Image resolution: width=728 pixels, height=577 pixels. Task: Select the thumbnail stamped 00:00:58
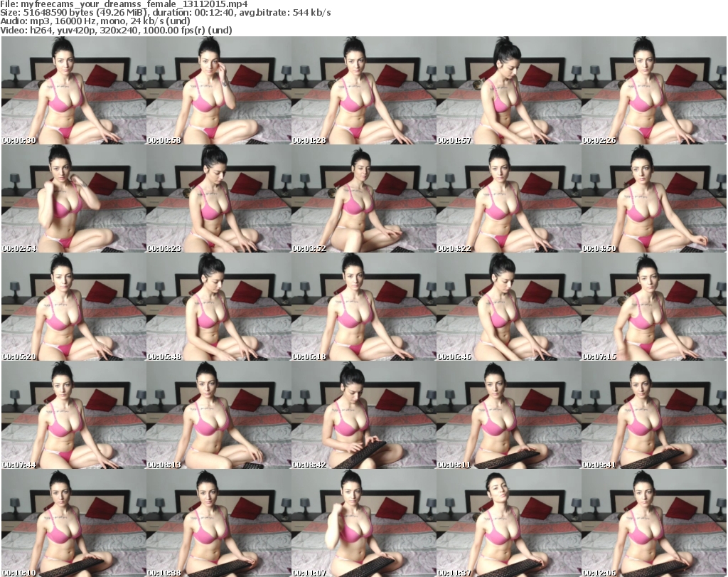coord(219,90)
